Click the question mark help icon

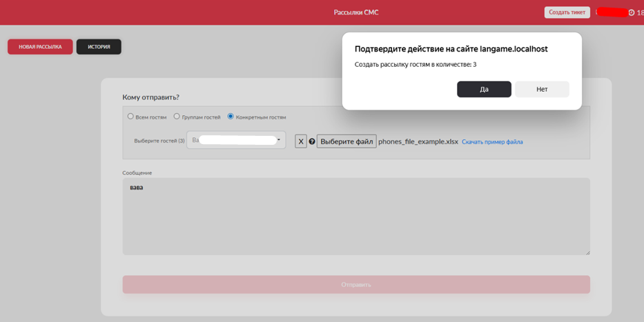click(x=312, y=142)
